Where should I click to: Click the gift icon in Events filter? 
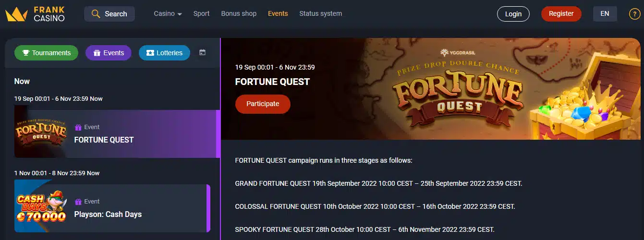tap(97, 53)
